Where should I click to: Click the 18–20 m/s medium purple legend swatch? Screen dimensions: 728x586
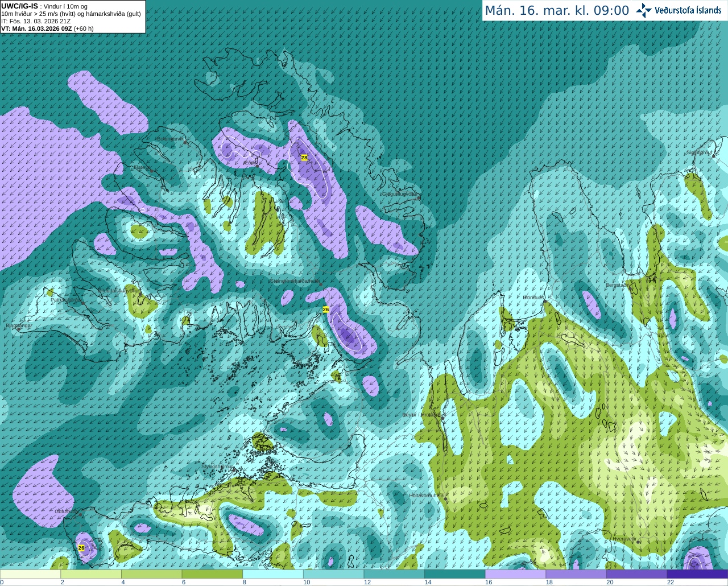tap(576, 574)
